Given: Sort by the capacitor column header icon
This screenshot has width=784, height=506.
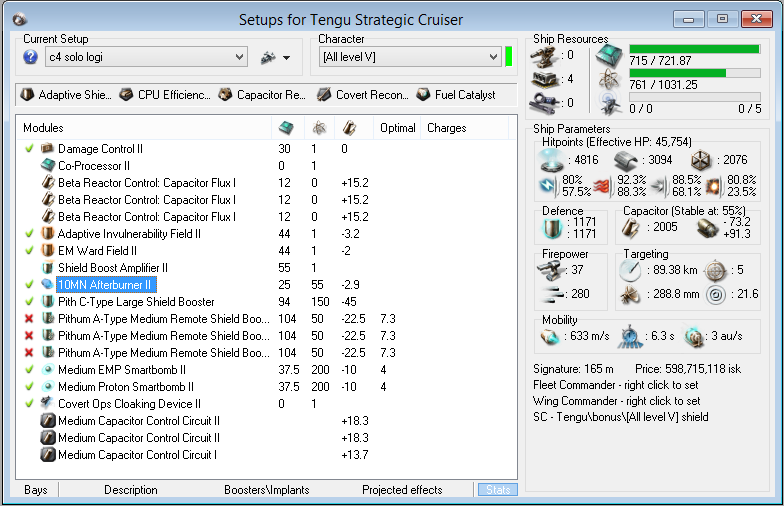Looking at the screenshot, I should 350,128.
